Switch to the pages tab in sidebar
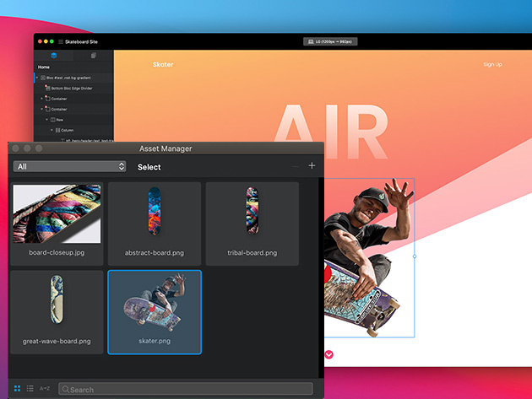The height and width of the screenshot is (399, 532). click(x=93, y=56)
